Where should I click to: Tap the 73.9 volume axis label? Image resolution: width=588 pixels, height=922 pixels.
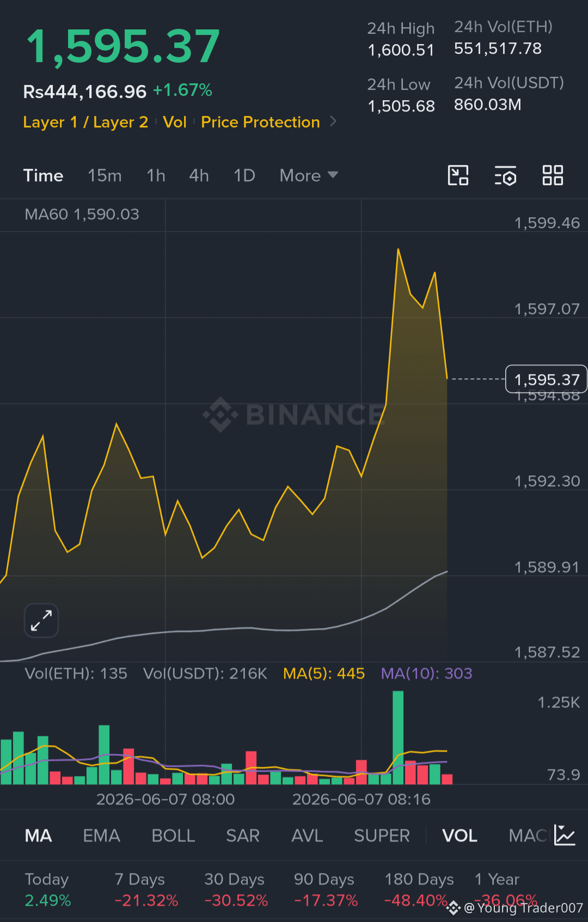coord(563,774)
